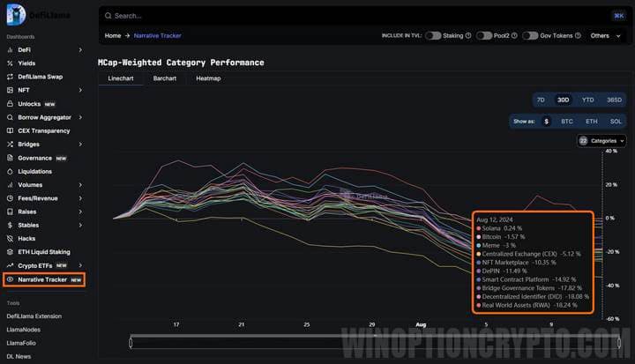Image resolution: width=635 pixels, height=364 pixels.
Task: Click the CEX Transparency icon
Action: (10, 130)
